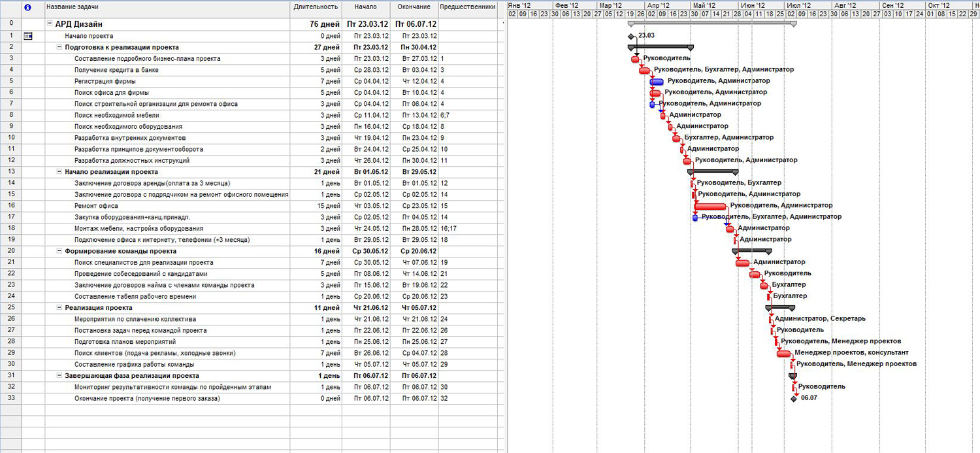Image resolution: width=980 pixels, height=453 pixels.
Task: Click the Май '12 month in timescale
Action: point(713,5)
